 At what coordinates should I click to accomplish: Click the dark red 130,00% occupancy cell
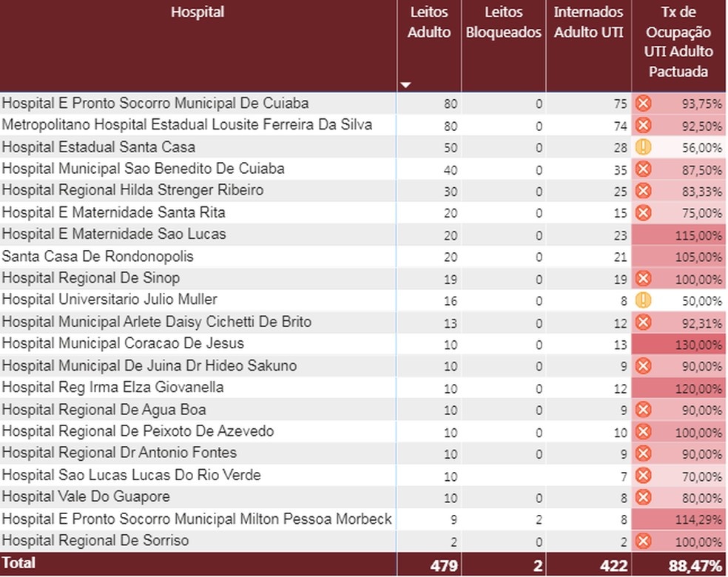[x=678, y=345]
